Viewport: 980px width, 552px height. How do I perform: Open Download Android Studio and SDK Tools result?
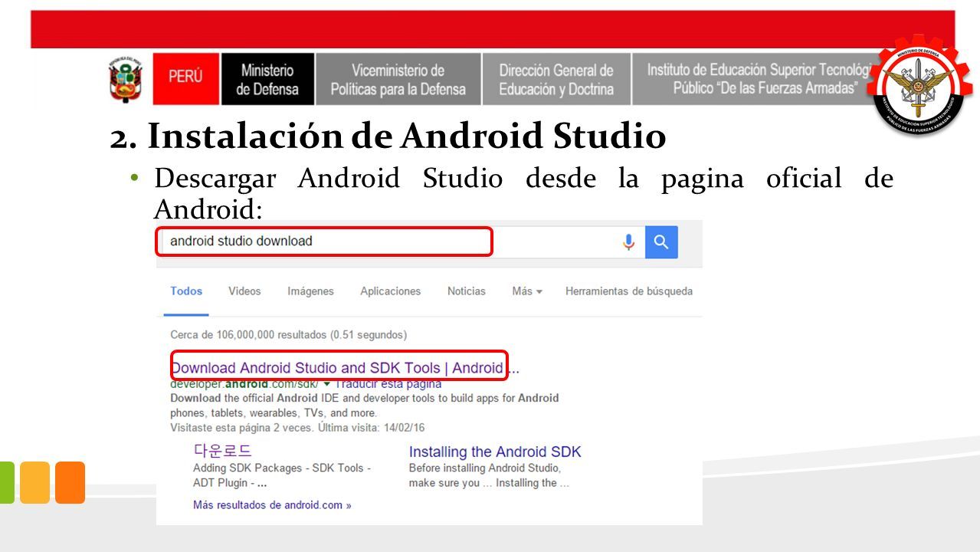[x=344, y=368]
